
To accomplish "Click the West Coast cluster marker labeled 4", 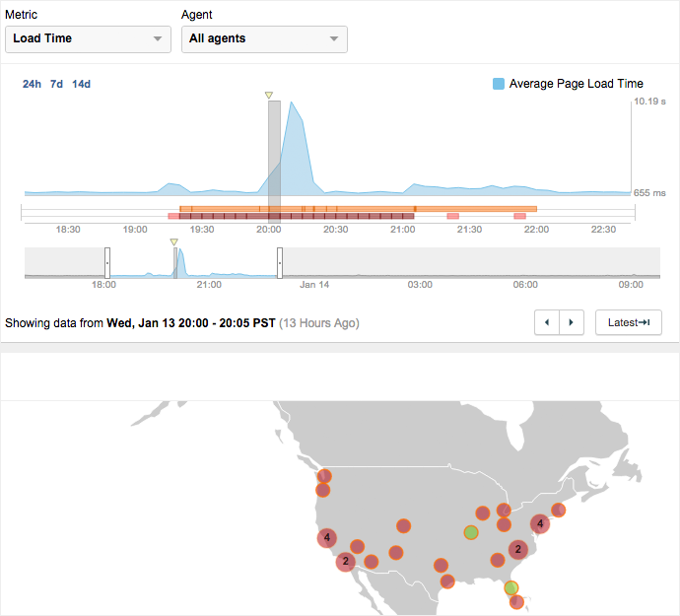I will (327, 538).
